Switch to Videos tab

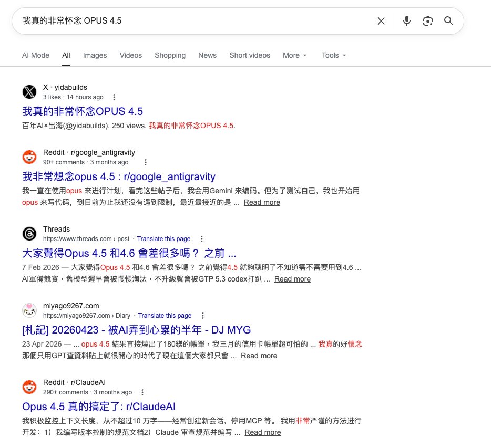pyautogui.click(x=131, y=55)
